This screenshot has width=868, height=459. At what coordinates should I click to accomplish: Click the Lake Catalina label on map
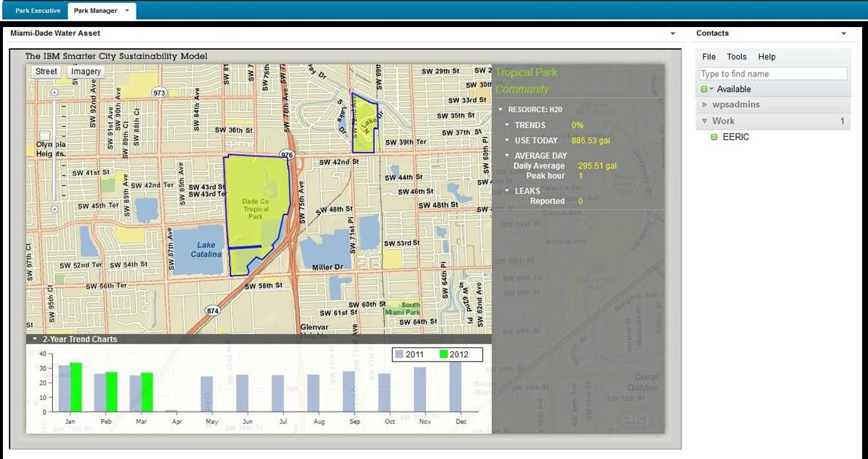pos(206,250)
